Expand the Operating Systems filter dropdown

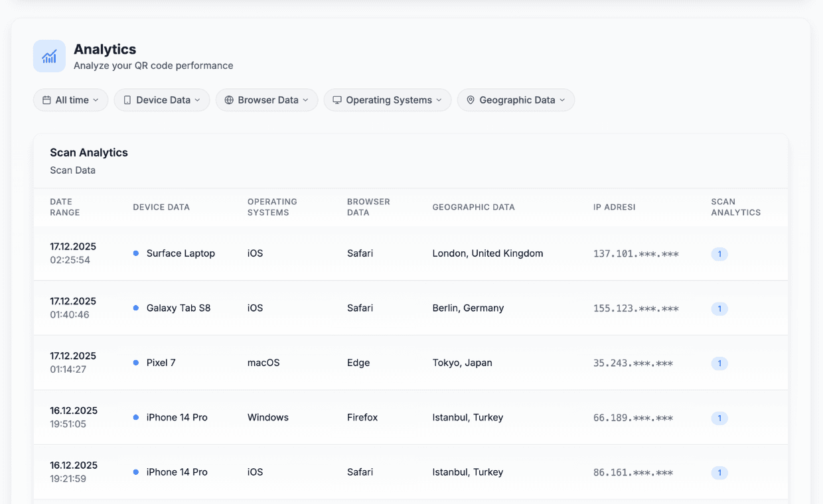point(388,100)
